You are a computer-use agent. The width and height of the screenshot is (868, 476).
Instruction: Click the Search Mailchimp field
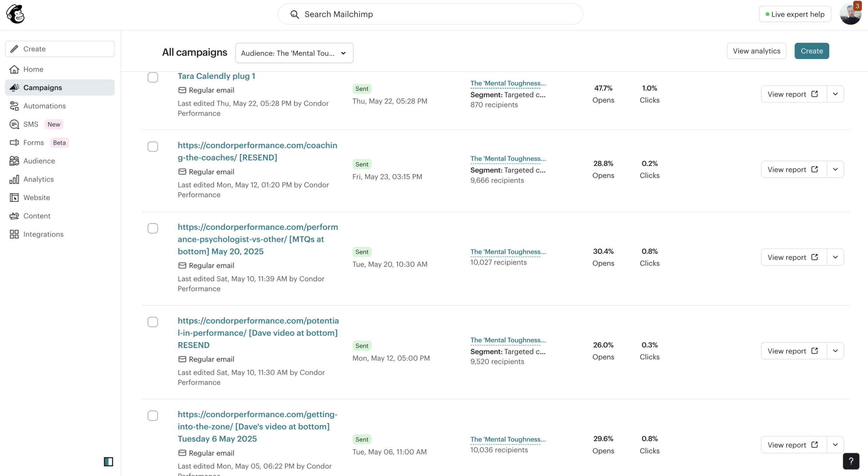tap(430, 14)
